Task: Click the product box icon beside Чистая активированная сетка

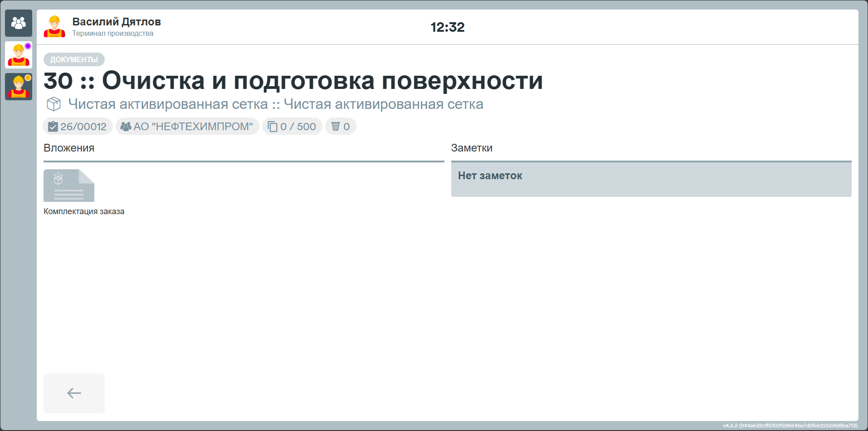Action: [54, 104]
